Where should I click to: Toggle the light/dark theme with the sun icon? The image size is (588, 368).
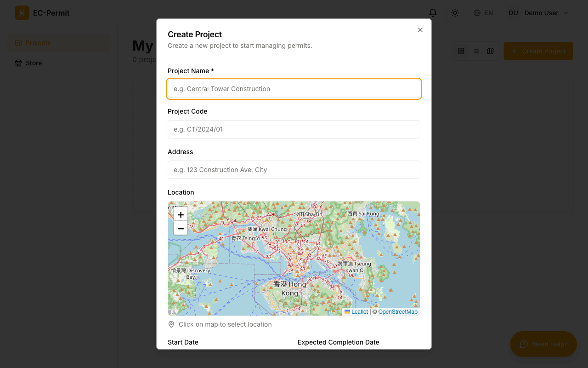pos(455,13)
